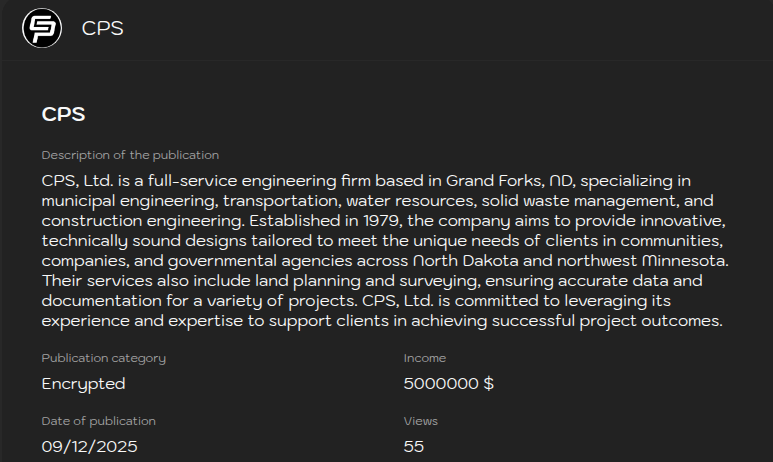Select the views count 55

[x=413, y=446]
